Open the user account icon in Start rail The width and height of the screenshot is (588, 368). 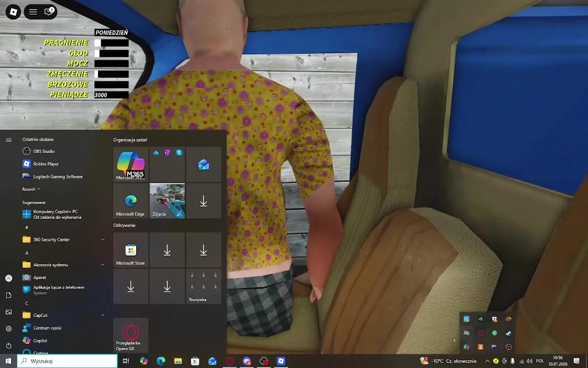tap(9, 278)
